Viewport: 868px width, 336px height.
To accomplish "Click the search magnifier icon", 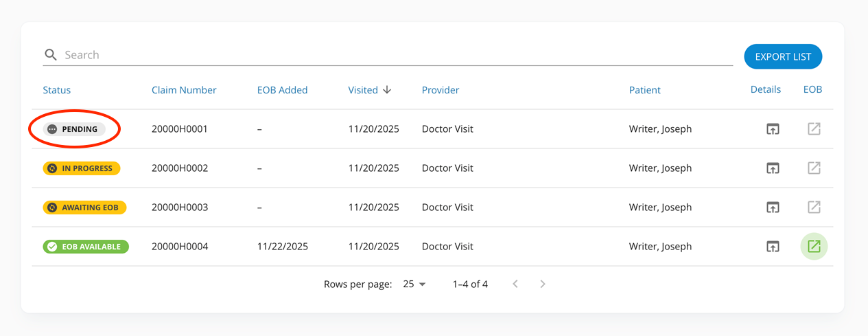I will [51, 55].
